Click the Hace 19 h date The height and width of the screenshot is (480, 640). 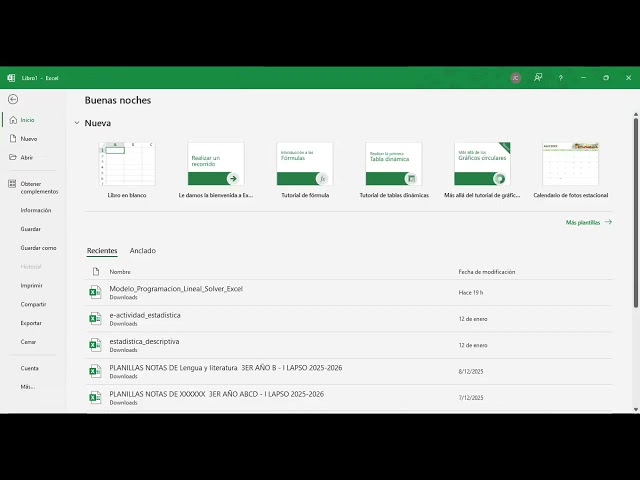coord(471,293)
